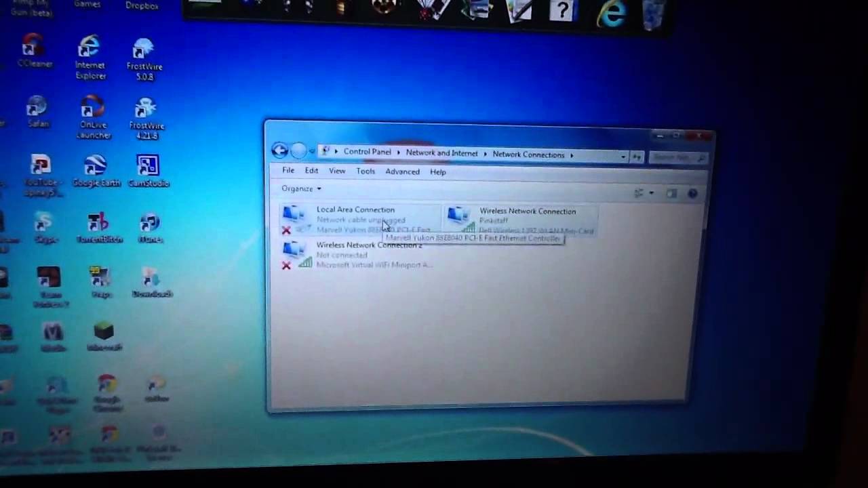Select the Google Earth desktop shortcut
Image resolution: width=868 pixels, height=488 pixels.
tap(96, 171)
